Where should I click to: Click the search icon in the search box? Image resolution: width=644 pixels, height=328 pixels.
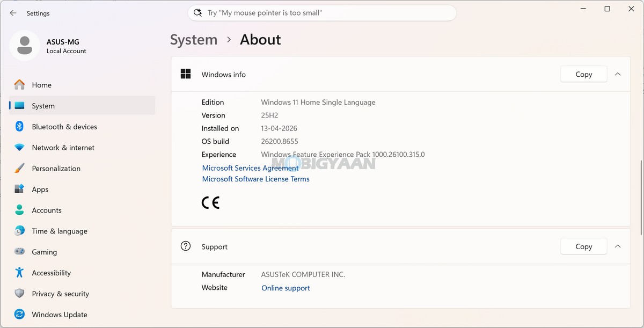pos(197,13)
